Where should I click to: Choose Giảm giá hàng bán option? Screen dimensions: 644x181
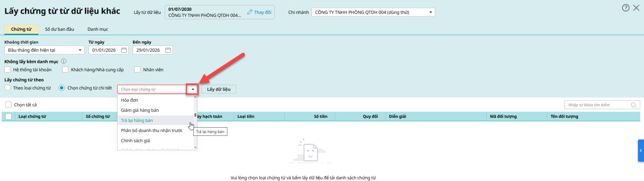point(156,110)
